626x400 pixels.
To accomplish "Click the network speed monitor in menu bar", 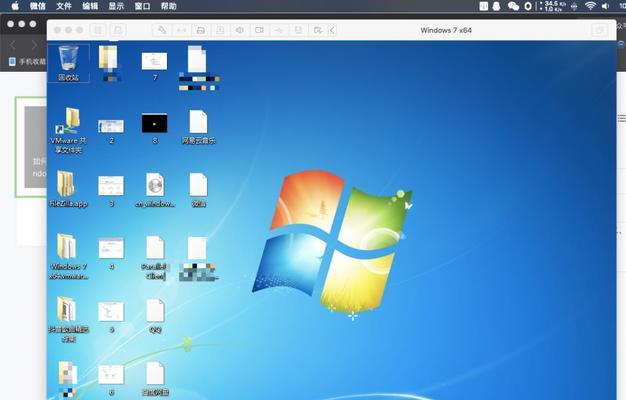I will (555, 6).
